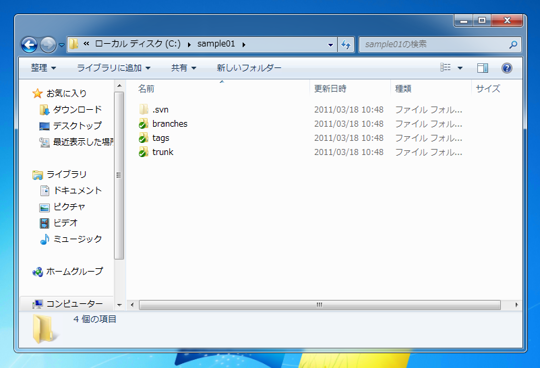Image resolution: width=540 pixels, height=368 pixels.
Task: Click the ダウンロード folder icon
Action: pyautogui.click(x=44, y=110)
